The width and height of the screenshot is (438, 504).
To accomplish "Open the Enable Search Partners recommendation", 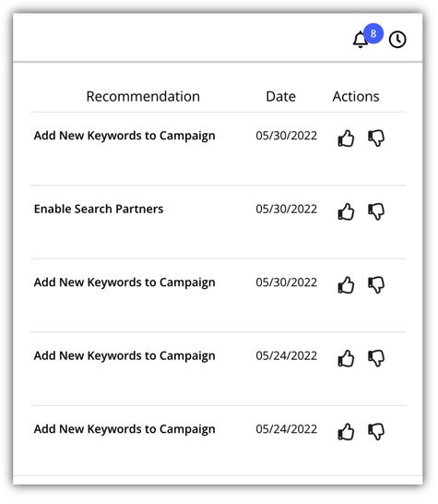I will pos(99,209).
